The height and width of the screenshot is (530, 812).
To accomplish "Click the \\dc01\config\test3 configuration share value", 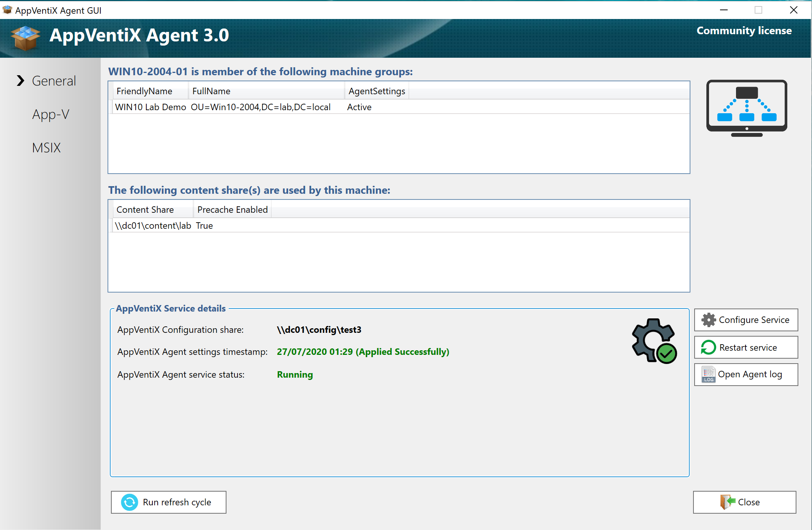I will (319, 330).
